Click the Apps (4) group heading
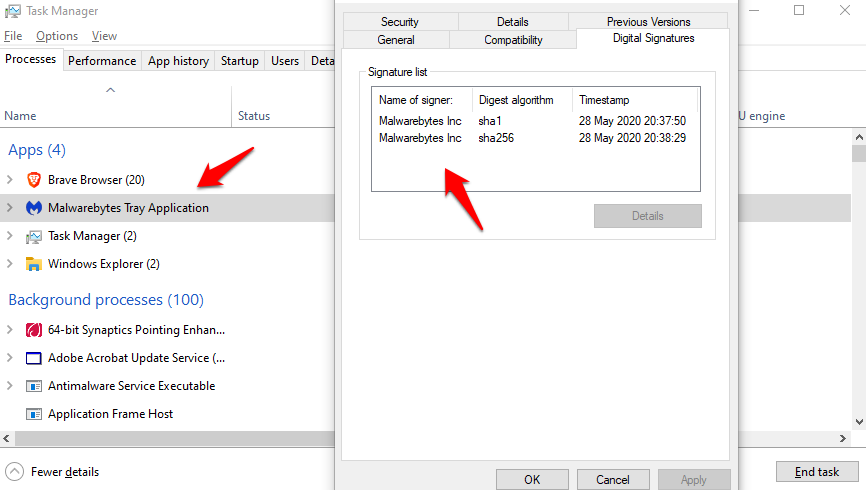 tap(37, 150)
